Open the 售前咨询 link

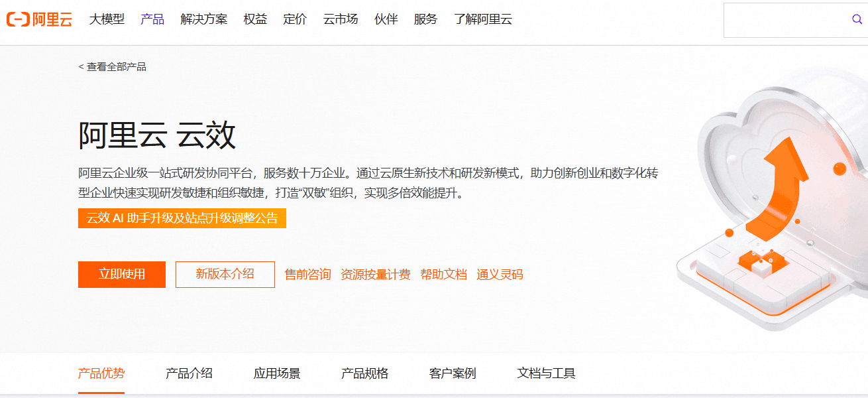tap(307, 275)
